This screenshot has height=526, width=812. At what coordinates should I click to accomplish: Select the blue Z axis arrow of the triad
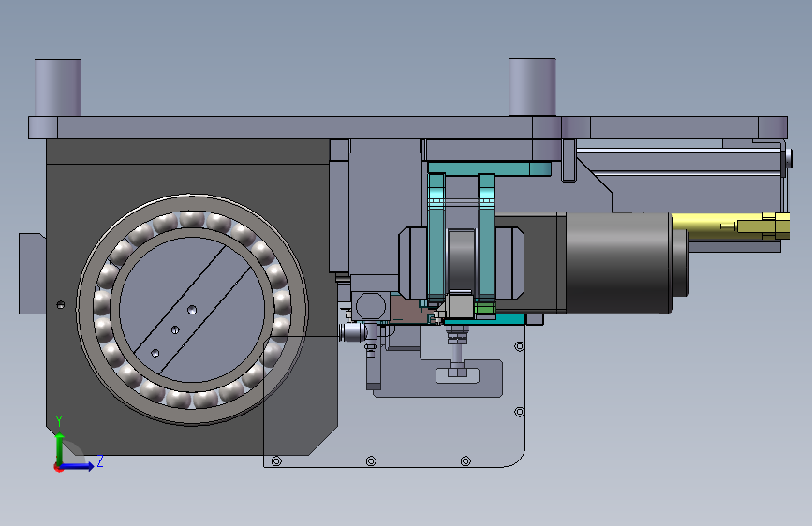[78, 466]
